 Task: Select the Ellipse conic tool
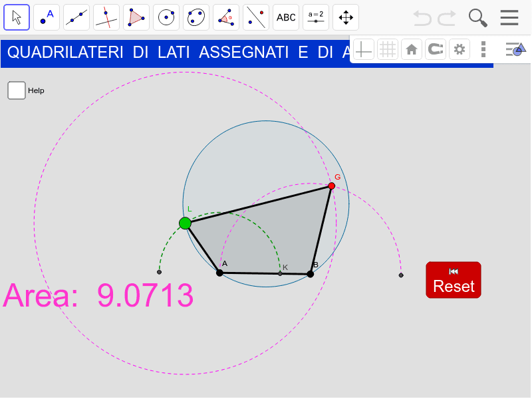pos(196,17)
